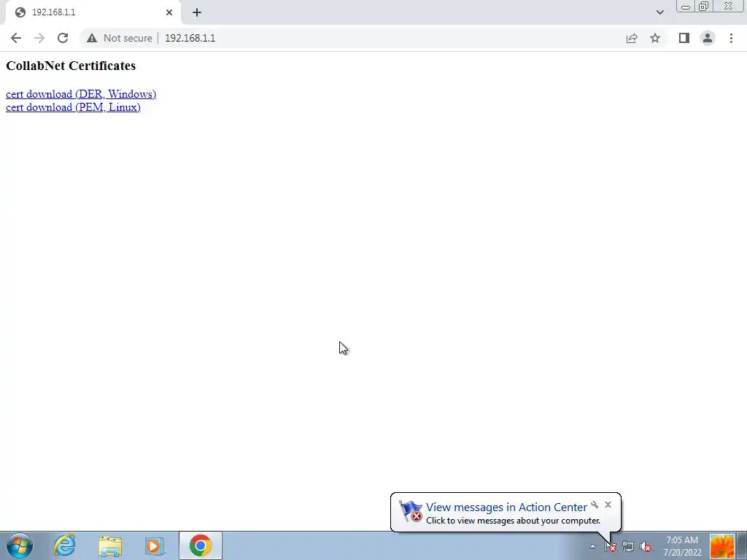Open the muted volume tray icon
747x560 pixels.
[646, 546]
